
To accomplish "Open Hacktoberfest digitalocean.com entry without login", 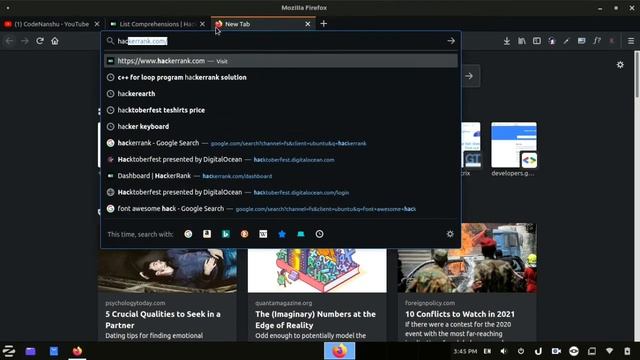I will coord(281,160).
